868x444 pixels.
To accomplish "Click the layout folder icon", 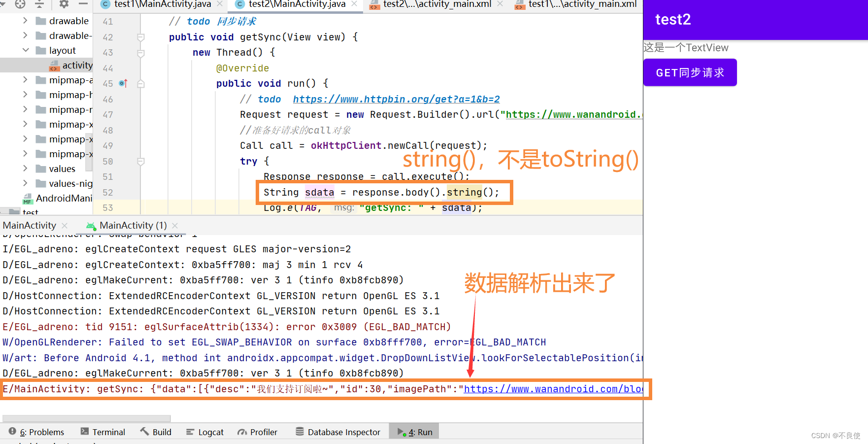I will [x=41, y=50].
